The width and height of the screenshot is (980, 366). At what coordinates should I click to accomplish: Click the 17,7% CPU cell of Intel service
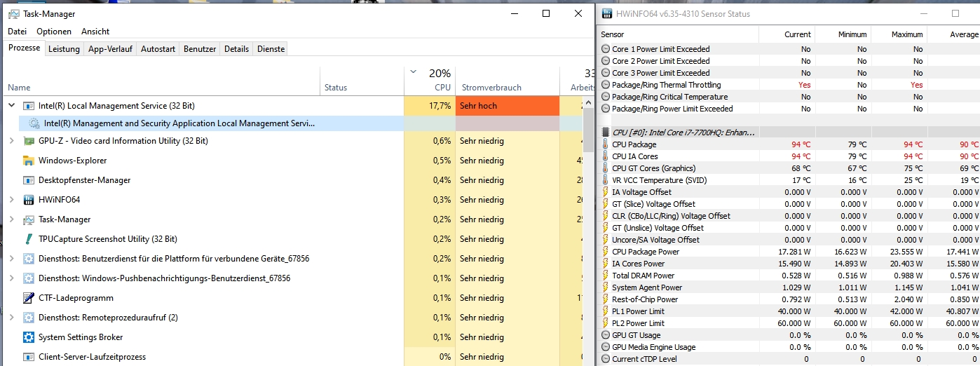pos(430,106)
